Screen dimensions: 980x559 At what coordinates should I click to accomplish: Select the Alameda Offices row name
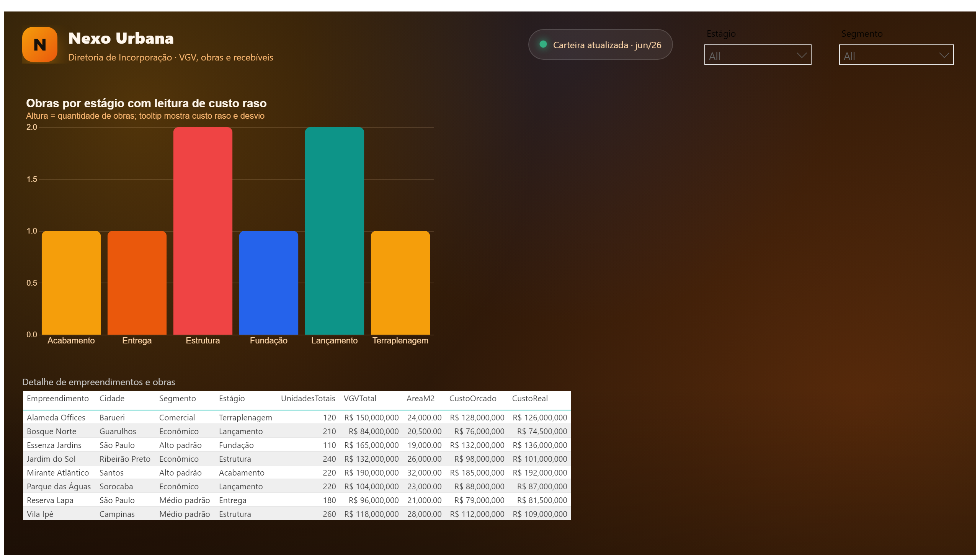tap(56, 417)
